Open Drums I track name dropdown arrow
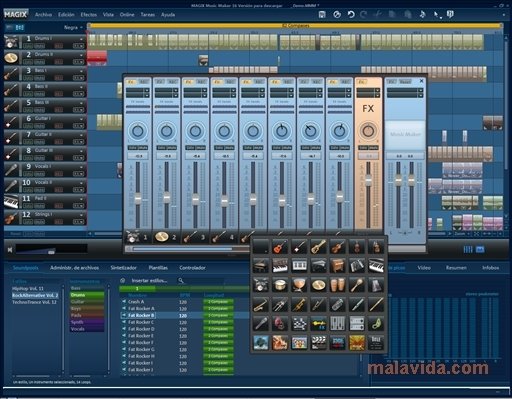 (81, 39)
